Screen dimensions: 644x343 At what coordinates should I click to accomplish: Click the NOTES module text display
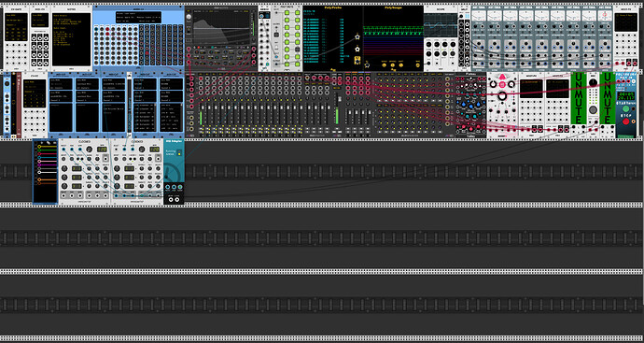coord(72,39)
